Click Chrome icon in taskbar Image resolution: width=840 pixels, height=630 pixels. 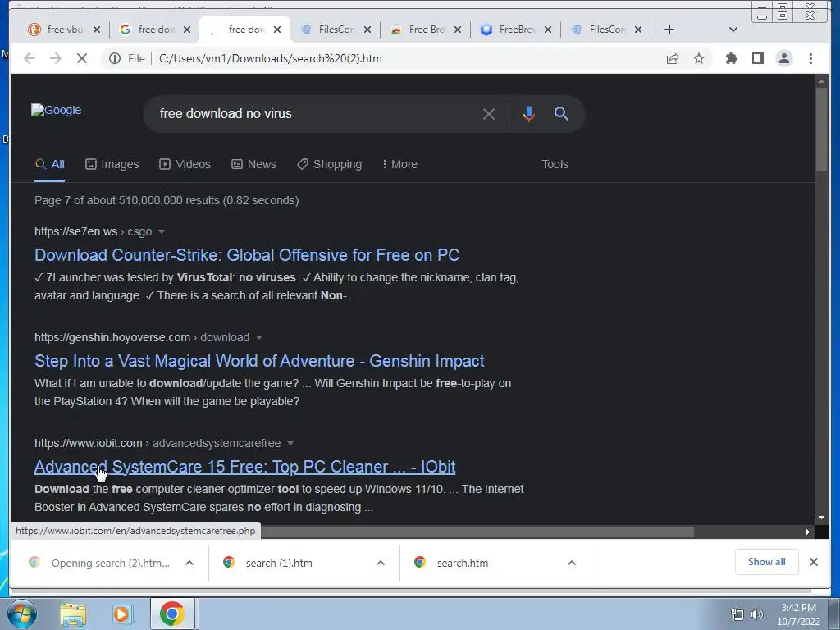[x=172, y=614]
